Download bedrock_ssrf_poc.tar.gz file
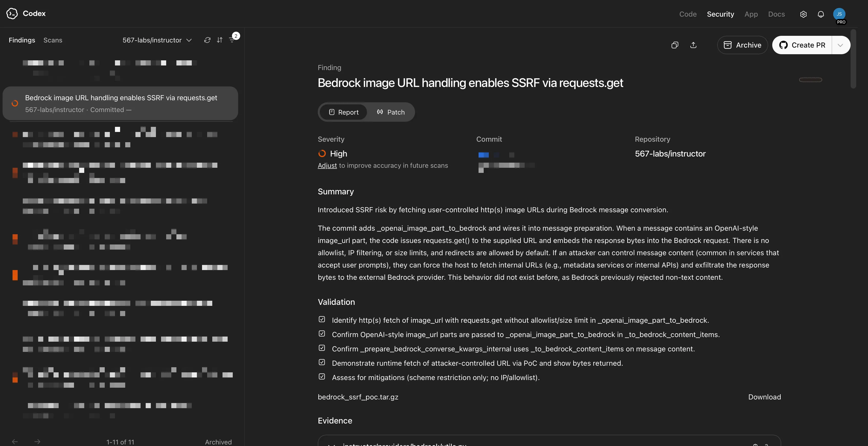This screenshot has width=868, height=446. click(764, 397)
